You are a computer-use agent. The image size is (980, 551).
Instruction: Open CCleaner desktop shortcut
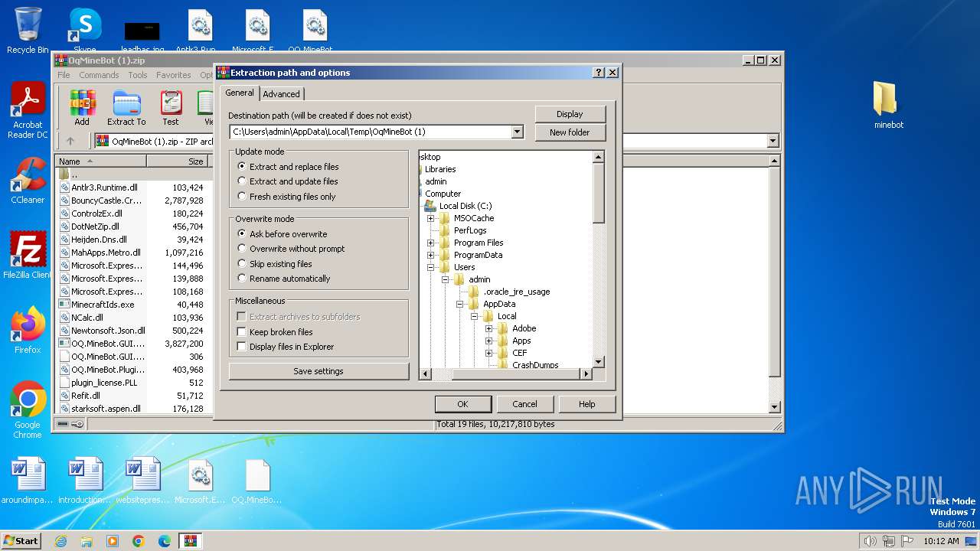[x=28, y=181]
